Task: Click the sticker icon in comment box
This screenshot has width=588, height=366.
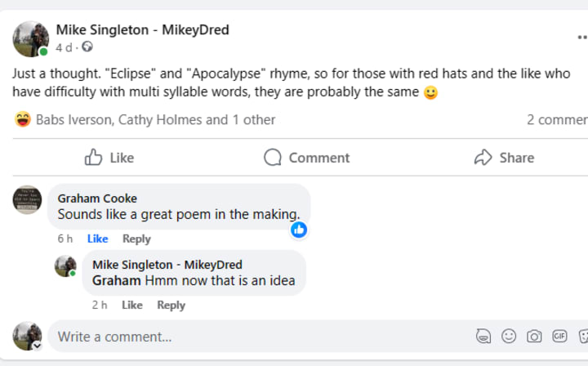Action: [x=583, y=337]
